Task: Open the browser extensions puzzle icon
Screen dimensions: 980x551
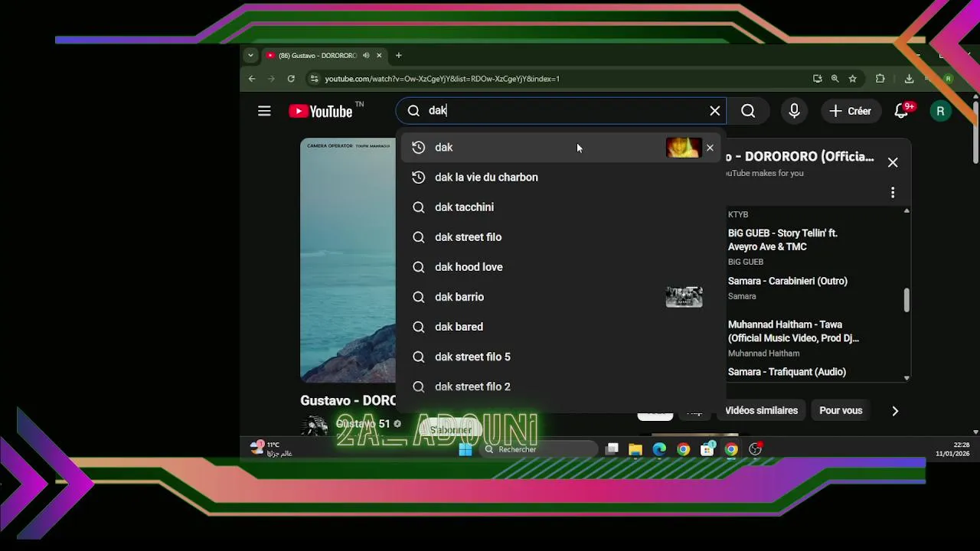Action: 880,78
